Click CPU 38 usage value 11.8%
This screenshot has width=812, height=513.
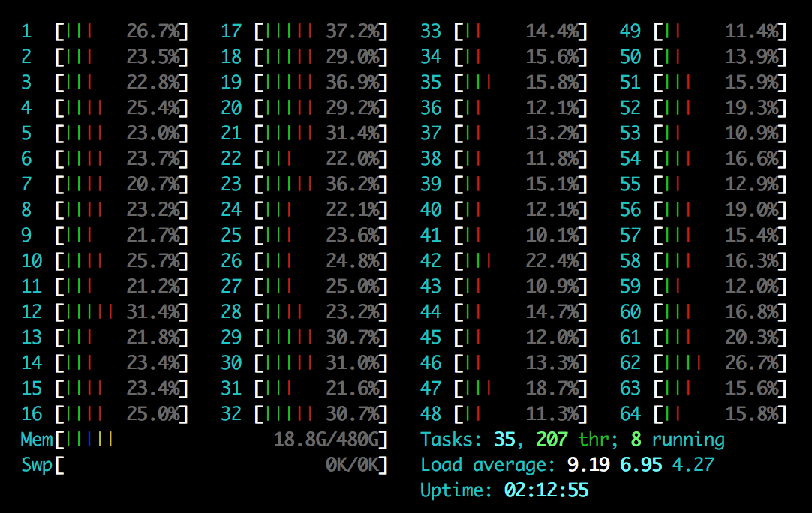point(552,159)
